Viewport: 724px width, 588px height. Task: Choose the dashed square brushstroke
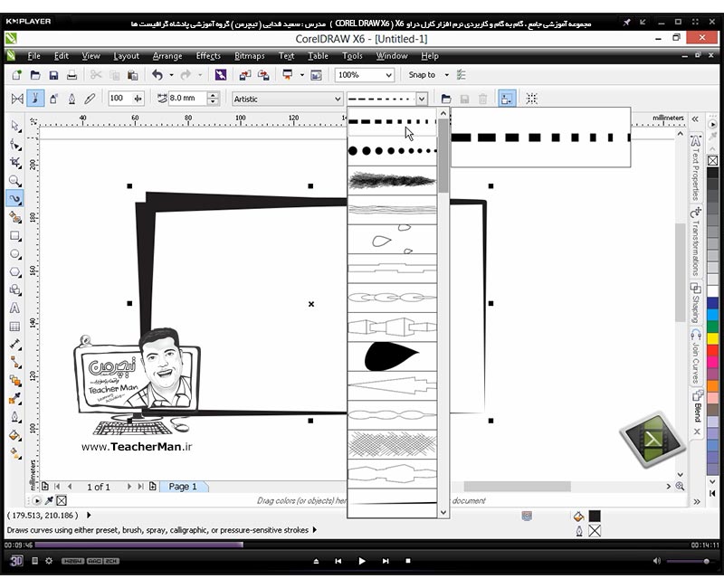click(x=392, y=122)
